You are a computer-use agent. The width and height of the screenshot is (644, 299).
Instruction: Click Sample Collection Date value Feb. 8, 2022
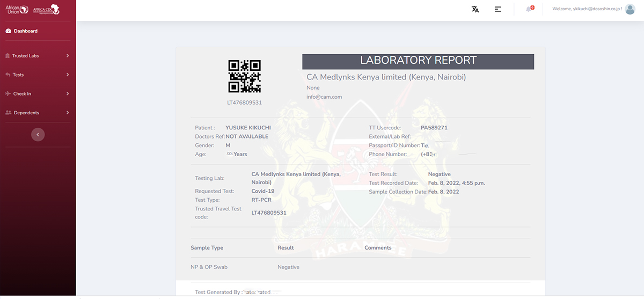(x=444, y=192)
